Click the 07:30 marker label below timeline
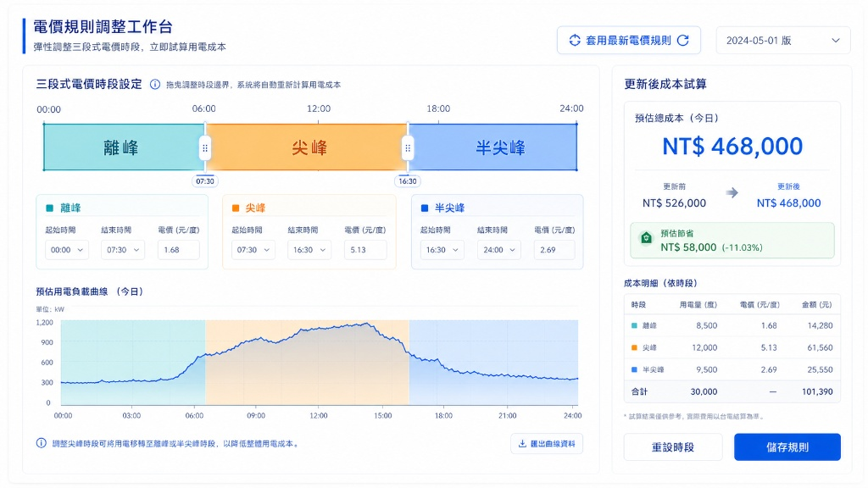Image resolution: width=868 pixels, height=488 pixels. point(205,181)
